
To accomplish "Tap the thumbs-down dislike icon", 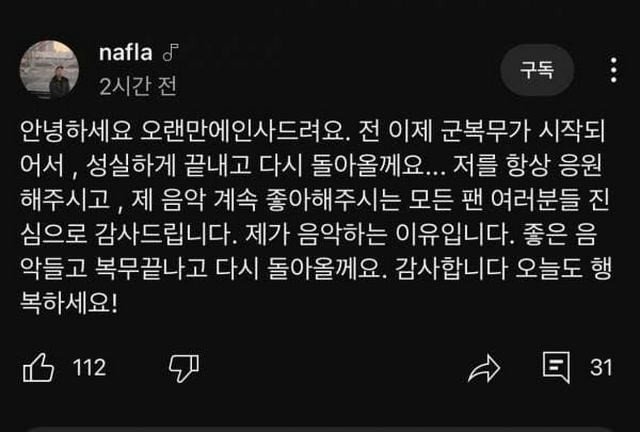I will point(184,367).
